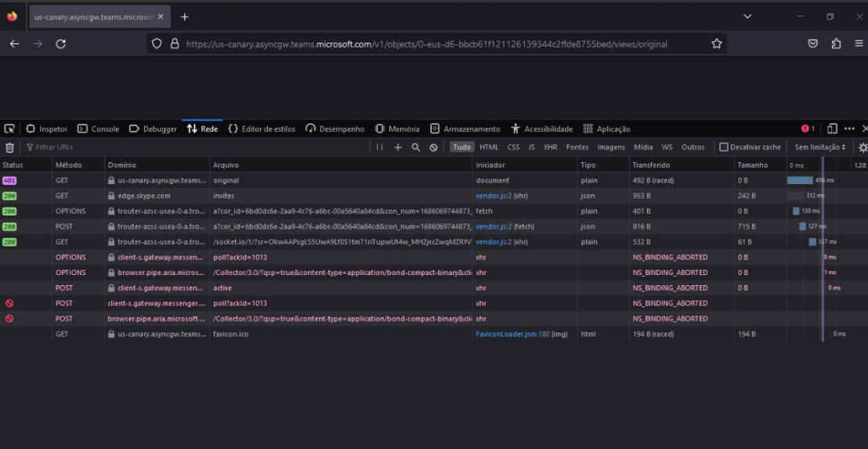Click the plus icon in network toolbar
This screenshot has height=449, width=868.
(397, 147)
